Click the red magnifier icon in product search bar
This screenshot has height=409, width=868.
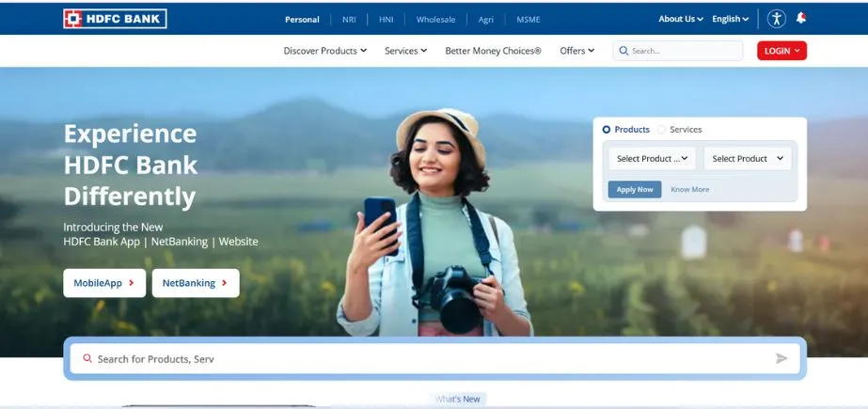point(87,358)
